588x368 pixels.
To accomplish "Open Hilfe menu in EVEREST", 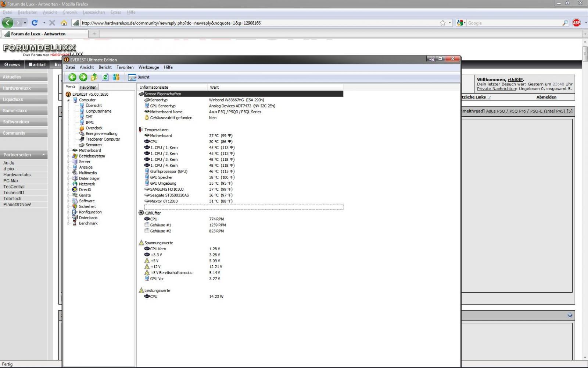I will pyautogui.click(x=168, y=67).
